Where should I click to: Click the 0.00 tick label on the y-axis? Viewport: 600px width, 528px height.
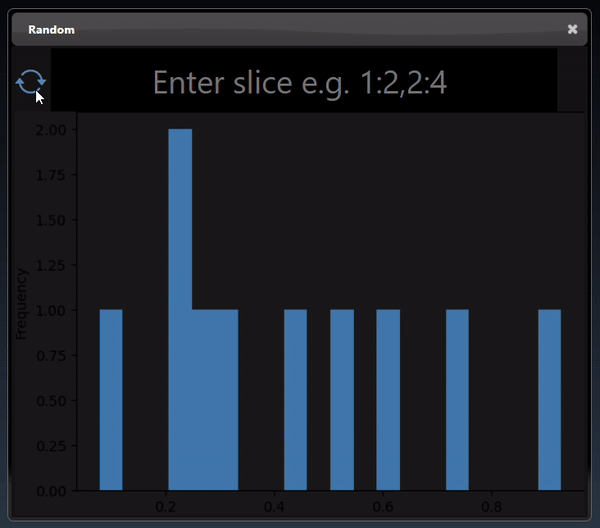pos(51,491)
